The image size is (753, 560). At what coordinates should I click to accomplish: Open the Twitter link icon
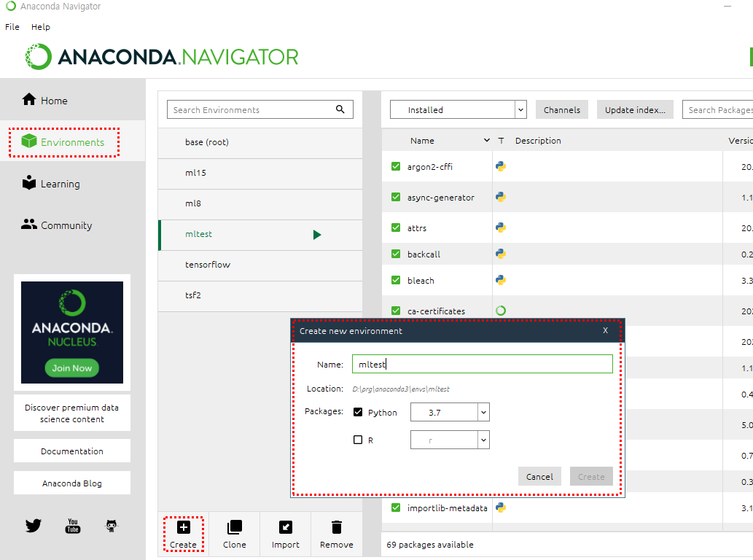click(x=33, y=526)
